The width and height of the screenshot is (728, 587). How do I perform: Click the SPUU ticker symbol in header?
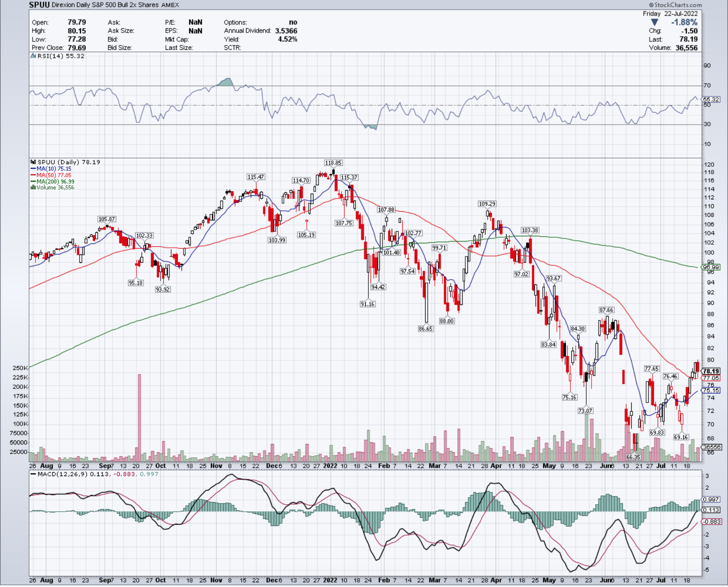point(39,5)
